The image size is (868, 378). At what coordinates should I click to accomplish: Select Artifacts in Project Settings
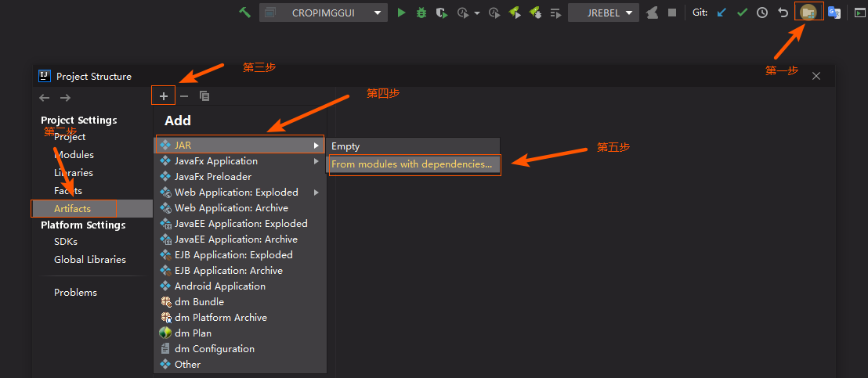pyautogui.click(x=92, y=208)
